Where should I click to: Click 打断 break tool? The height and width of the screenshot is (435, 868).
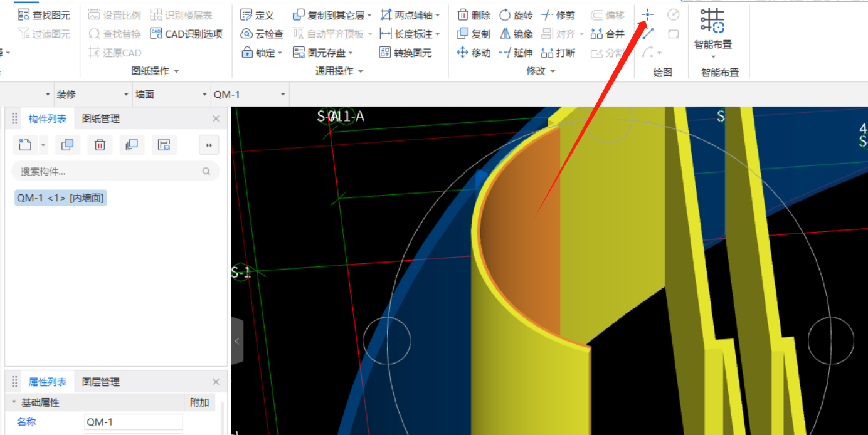(558, 53)
